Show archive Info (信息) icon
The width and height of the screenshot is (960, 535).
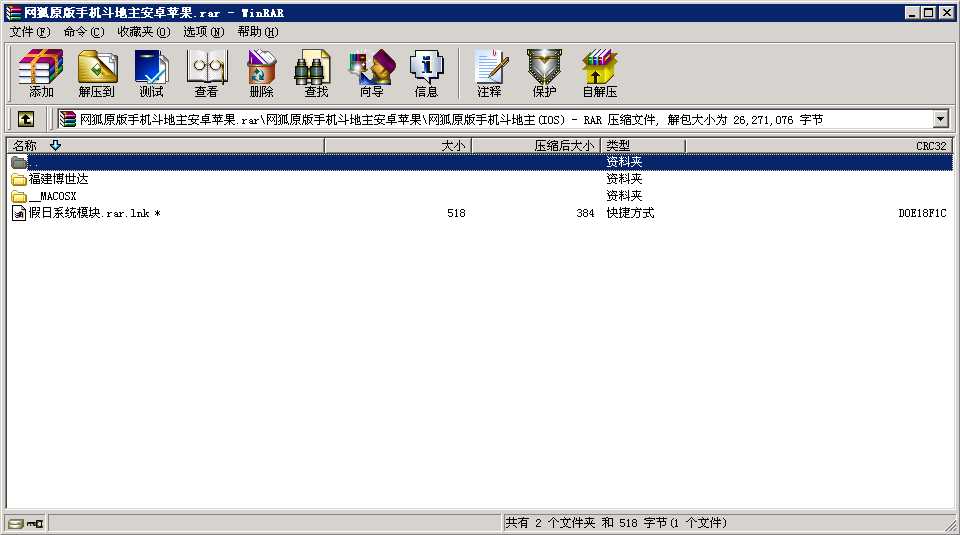click(x=426, y=73)
